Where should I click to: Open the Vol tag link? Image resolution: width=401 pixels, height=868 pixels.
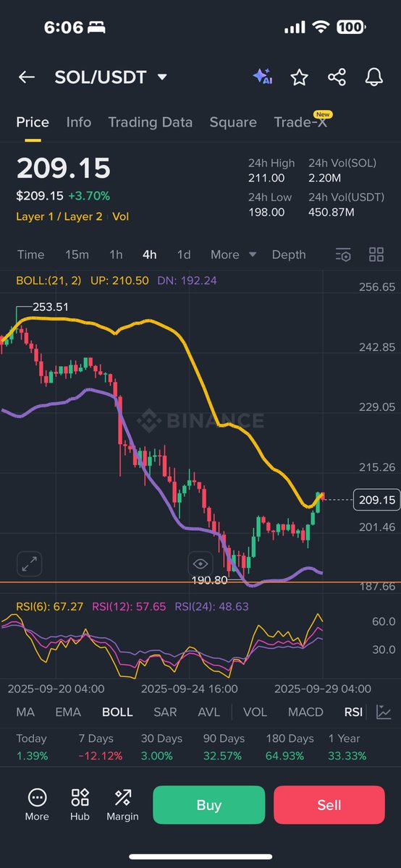tap(121, 216)
